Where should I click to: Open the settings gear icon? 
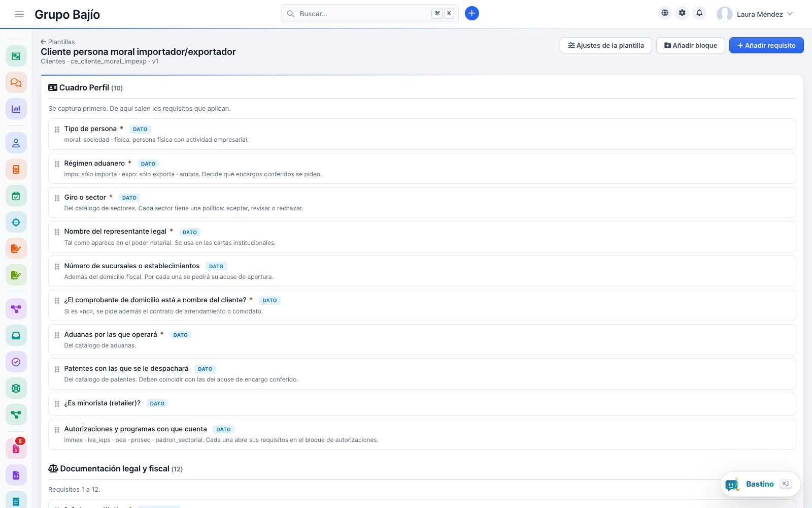click(682, 13)
